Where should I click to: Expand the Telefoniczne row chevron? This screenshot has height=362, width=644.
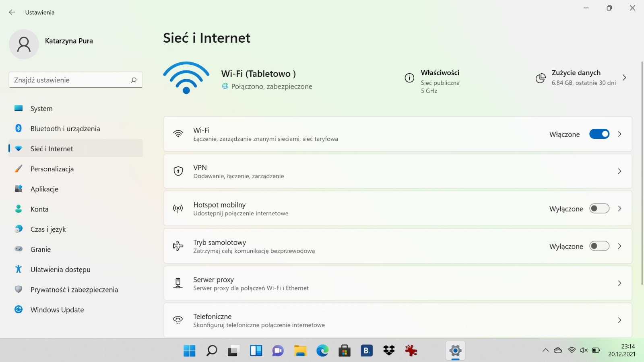[619, 320]
